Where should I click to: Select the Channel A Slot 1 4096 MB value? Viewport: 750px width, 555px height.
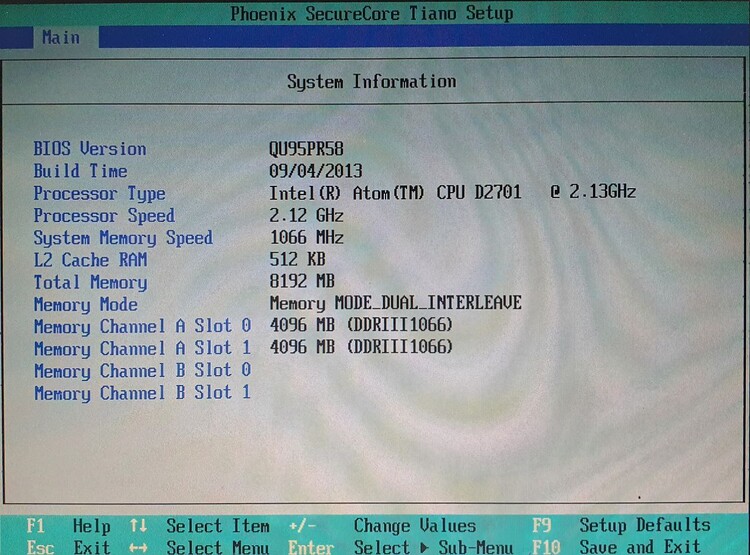point(361,347)
